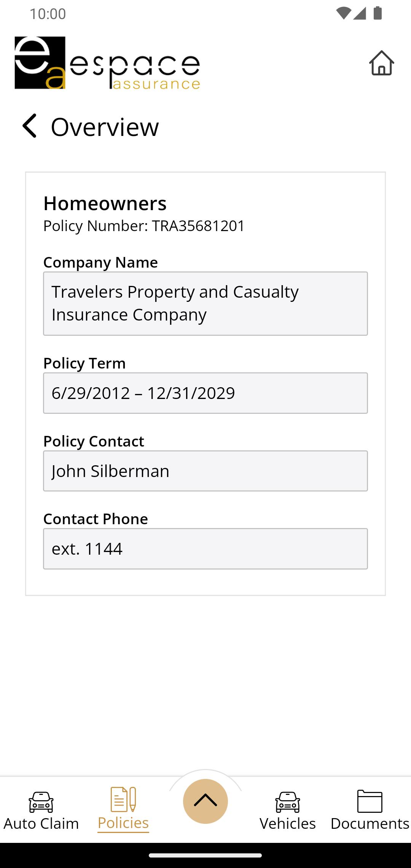Tap the Contact Phone ext. 1144 field
411x868 pixels.
tap(205, 549)
